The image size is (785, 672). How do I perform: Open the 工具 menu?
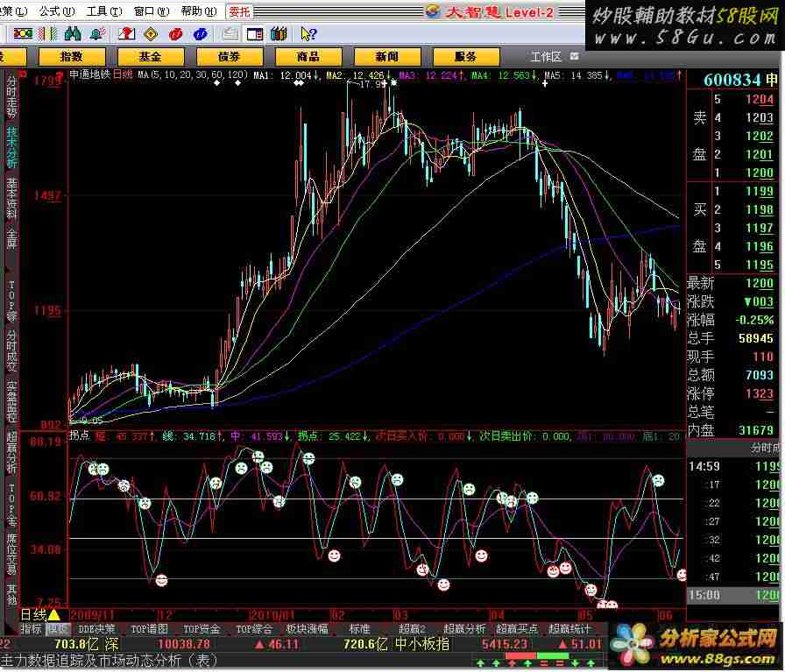tap(102, 11)
